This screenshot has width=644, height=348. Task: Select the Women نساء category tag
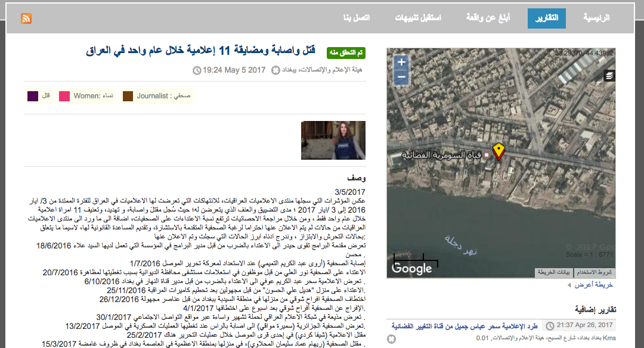(x=86, y=96)
